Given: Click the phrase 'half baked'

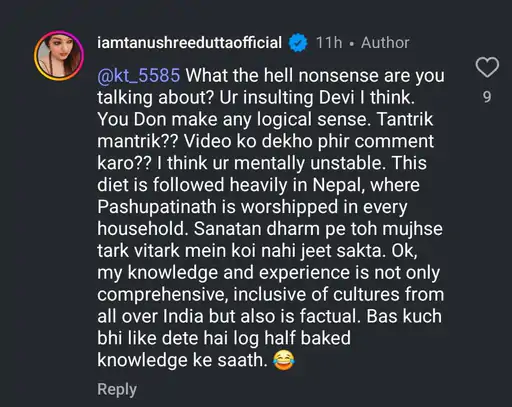Looking at the screenshot, I should point(307,338).
